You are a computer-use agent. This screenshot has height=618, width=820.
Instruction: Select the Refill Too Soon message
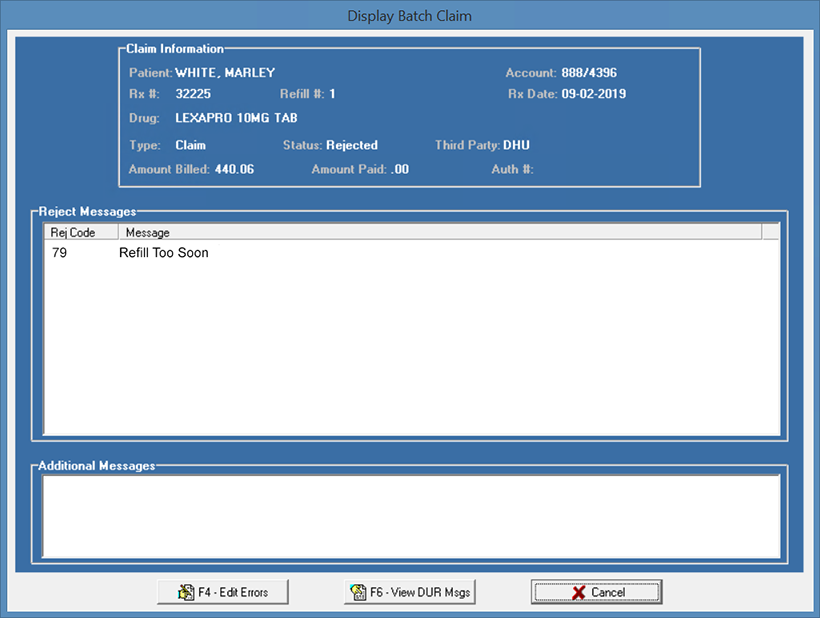point(163,253)
